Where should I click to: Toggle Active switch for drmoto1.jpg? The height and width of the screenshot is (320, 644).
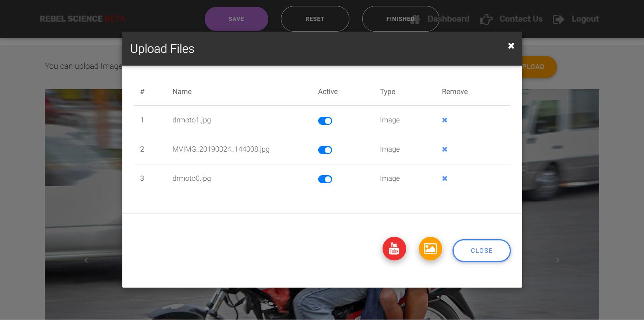click(325, 121)
